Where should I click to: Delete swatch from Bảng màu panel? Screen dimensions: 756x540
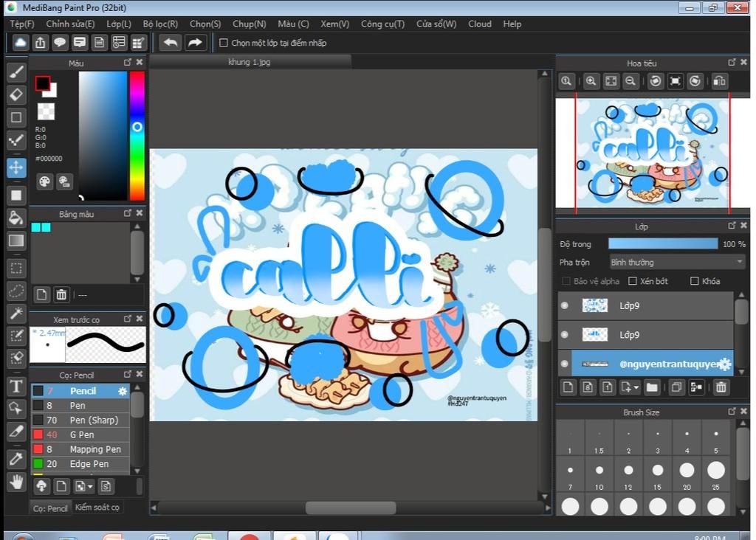coord(61,294)
